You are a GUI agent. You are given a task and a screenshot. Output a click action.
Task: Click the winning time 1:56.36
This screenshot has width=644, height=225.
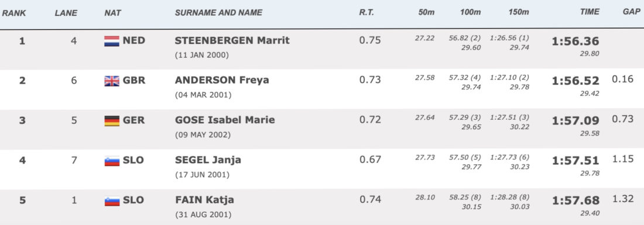click(576, 41)
